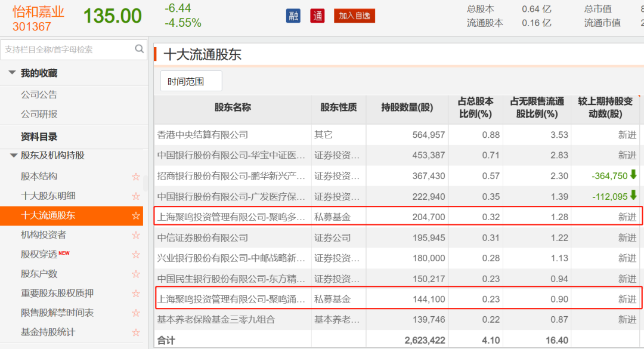This screenshot has width=644, height=349.
Task: Star the 十大股东明细 item
Action: click(136, 196)
